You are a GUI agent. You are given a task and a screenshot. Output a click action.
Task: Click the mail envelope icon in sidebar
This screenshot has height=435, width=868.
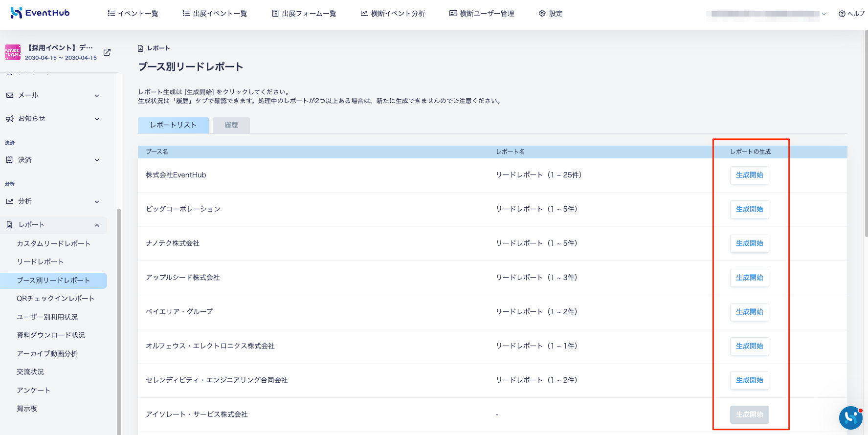coord(10,95)
